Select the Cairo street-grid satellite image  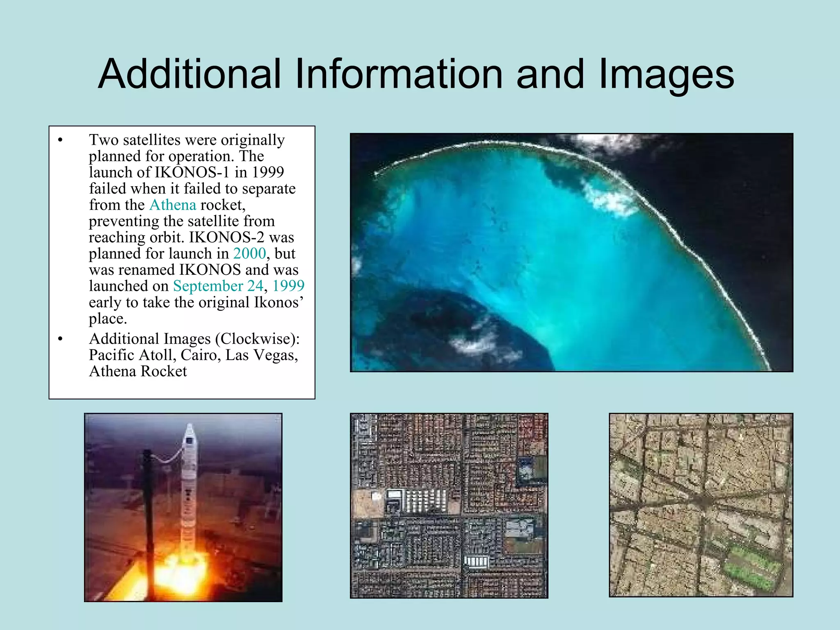pyautogui.click(x=701, y=505)
